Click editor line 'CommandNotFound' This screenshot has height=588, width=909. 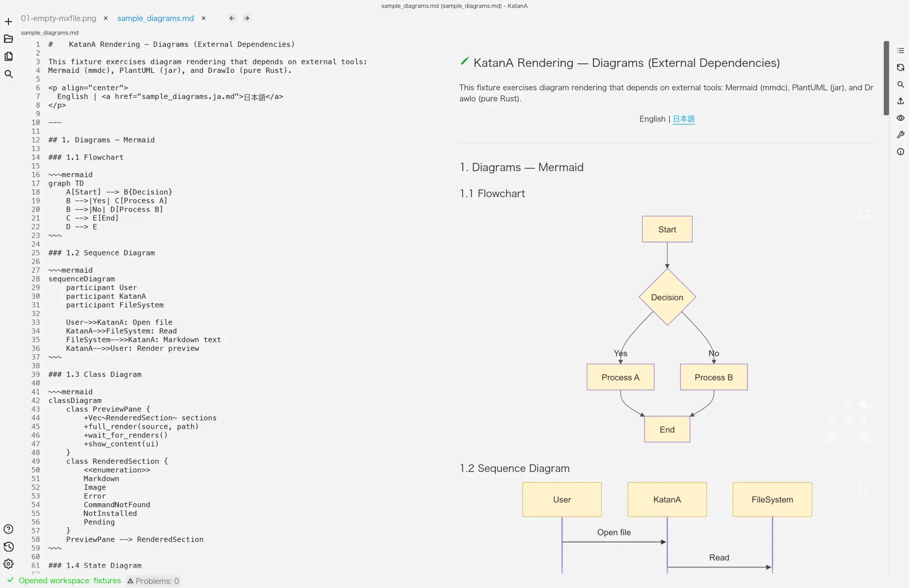point(117,505)
